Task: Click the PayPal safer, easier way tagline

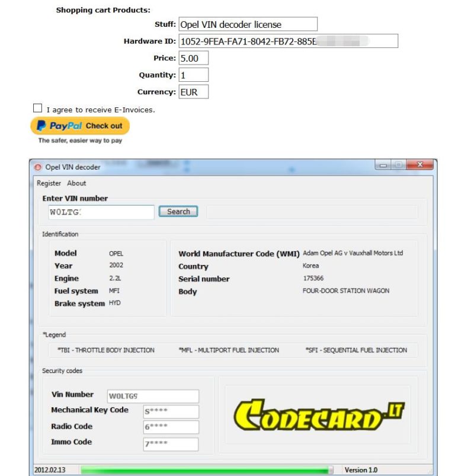Action: (x=80, y=140)
